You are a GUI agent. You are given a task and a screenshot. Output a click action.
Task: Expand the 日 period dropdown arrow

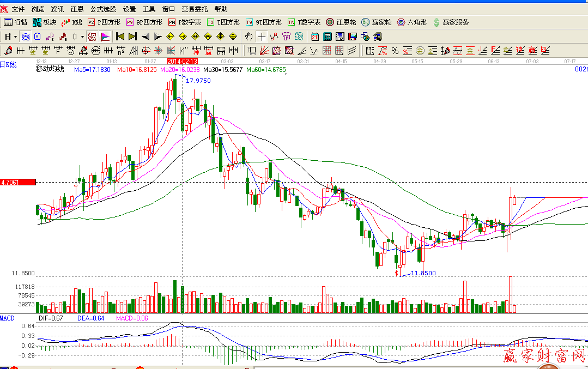[x=15, y=37]
